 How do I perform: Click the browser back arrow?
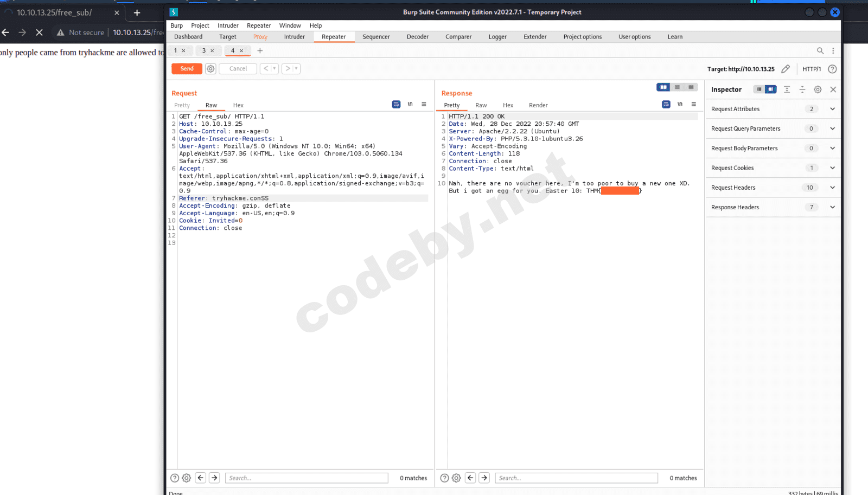point(5,33)
